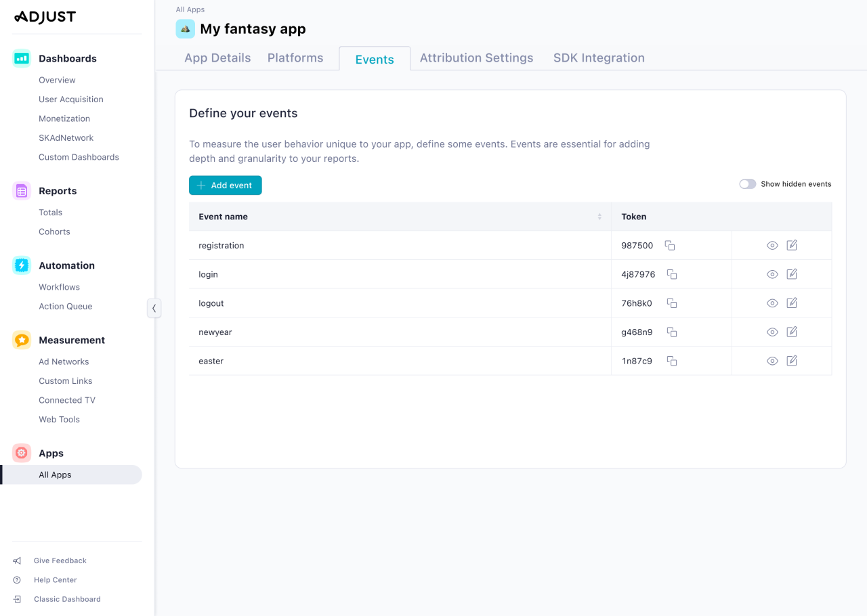Click the Apps gear icon in sidebar
The height and width of the screenshot is (616, 867).
pyautogui.click(x=21, y=452)
